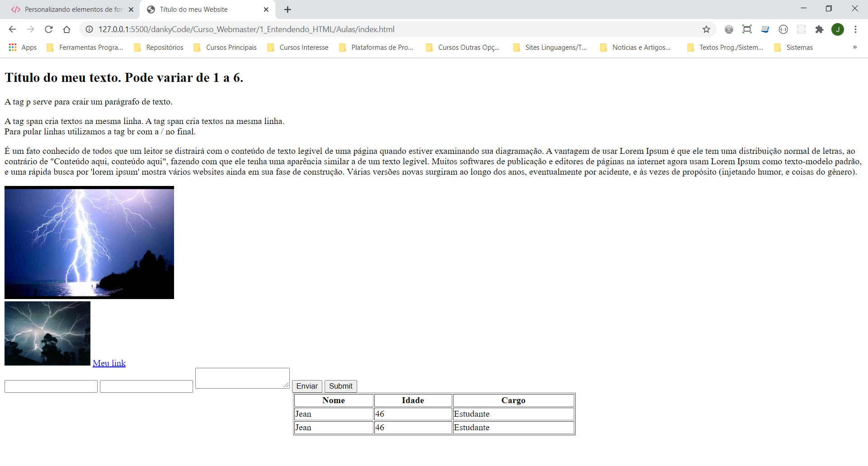This screenshot has width=868, height=466.
Task: Click the large lightning image
Action: [89, 243]
